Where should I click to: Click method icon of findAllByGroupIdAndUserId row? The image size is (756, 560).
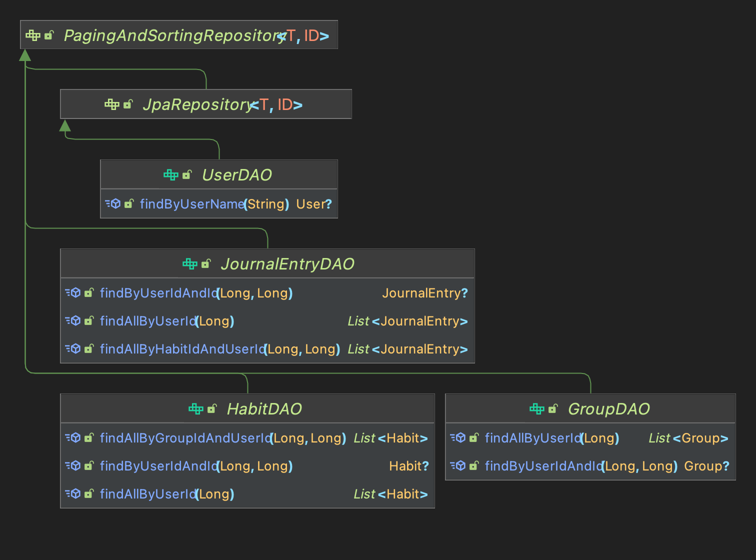[x=73, y=437]
